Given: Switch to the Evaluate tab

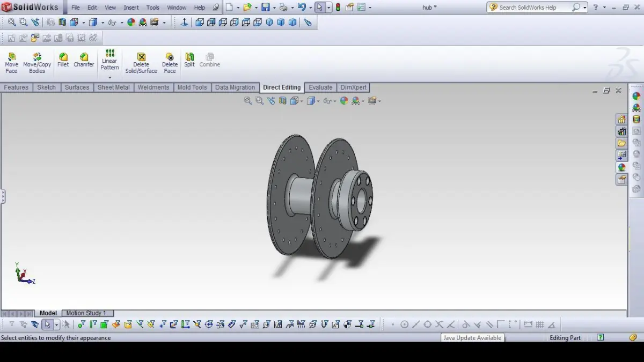Looking at the screenshot, I should pyautogui.click(x=320, y=87).
